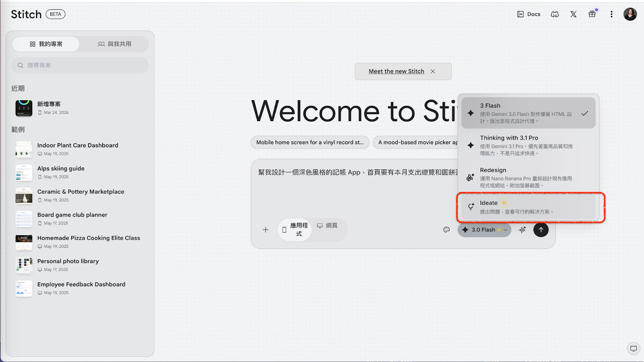Select the 應用程式 platform toggle
The height and width of the screenshot is (362, 644).
click(x=295, y=230)
